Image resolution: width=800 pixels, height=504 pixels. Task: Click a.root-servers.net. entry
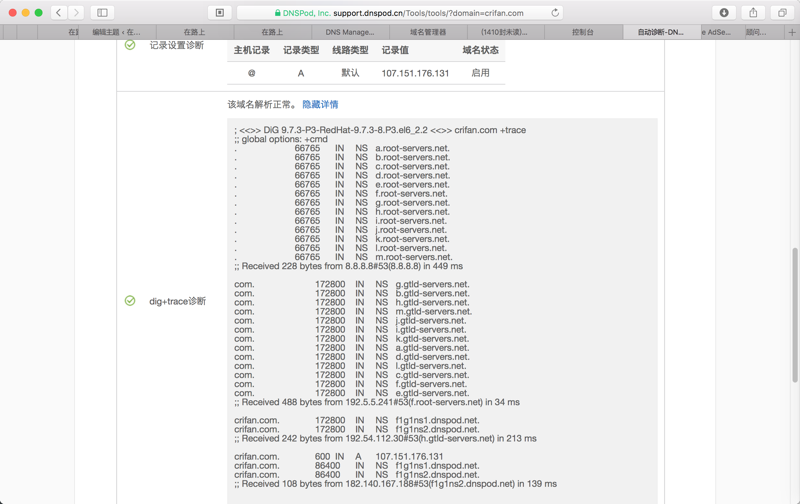412,148
